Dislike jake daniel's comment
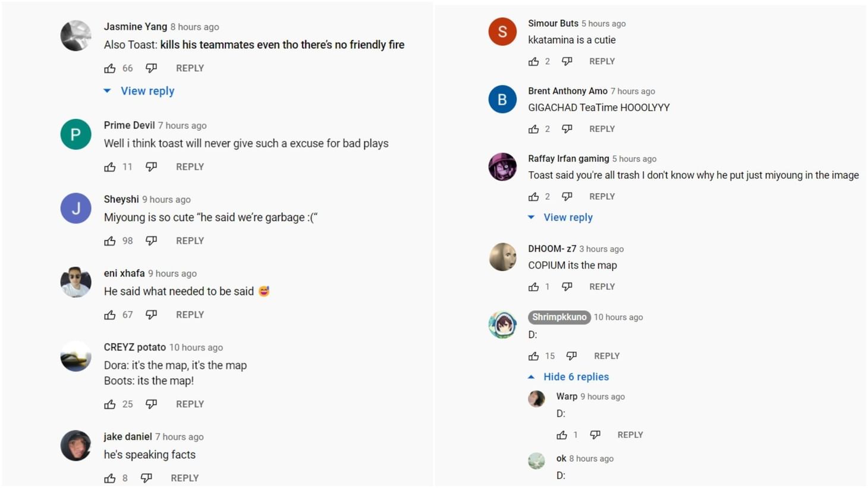Image resolution: width=868 pixels, height=488 pixels. click(x=147, y=477)
